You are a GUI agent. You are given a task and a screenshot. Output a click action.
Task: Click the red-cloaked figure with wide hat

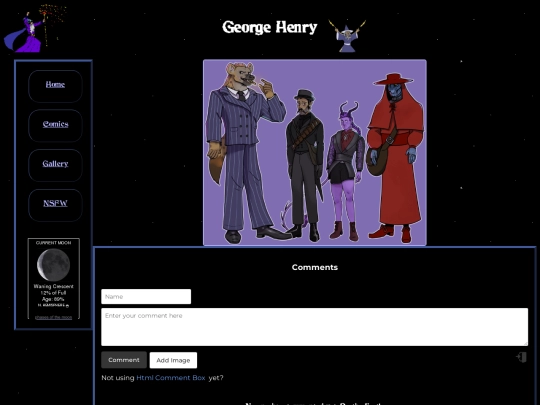click(x=396, y=157)
